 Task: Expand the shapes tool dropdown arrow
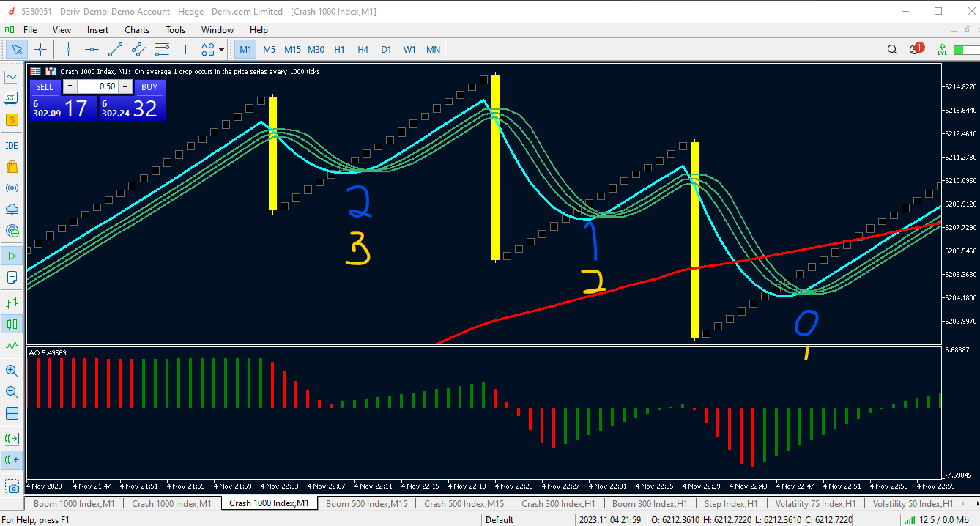(221, 50)
